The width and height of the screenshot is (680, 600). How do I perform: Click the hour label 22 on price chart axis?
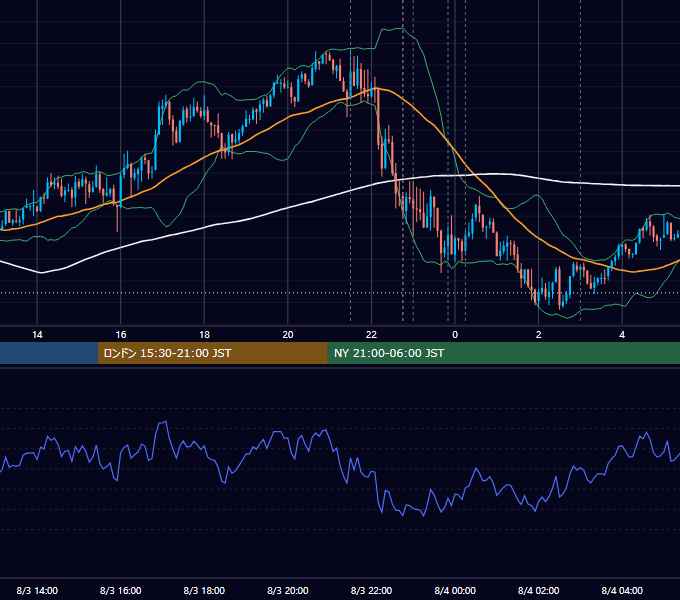[371, 335]
